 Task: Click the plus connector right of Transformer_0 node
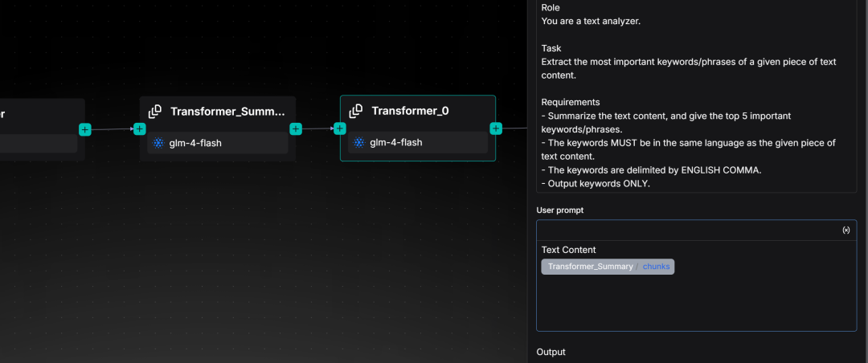click(x=496, y=129)
